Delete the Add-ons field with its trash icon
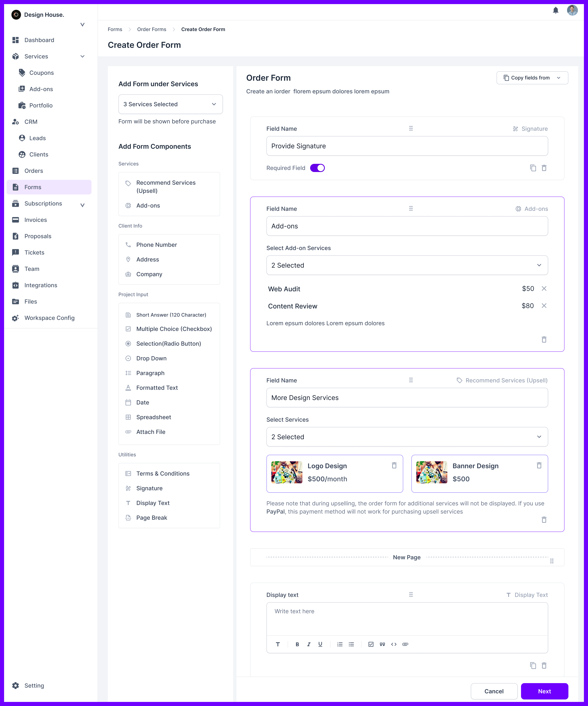 click(544, 340)
